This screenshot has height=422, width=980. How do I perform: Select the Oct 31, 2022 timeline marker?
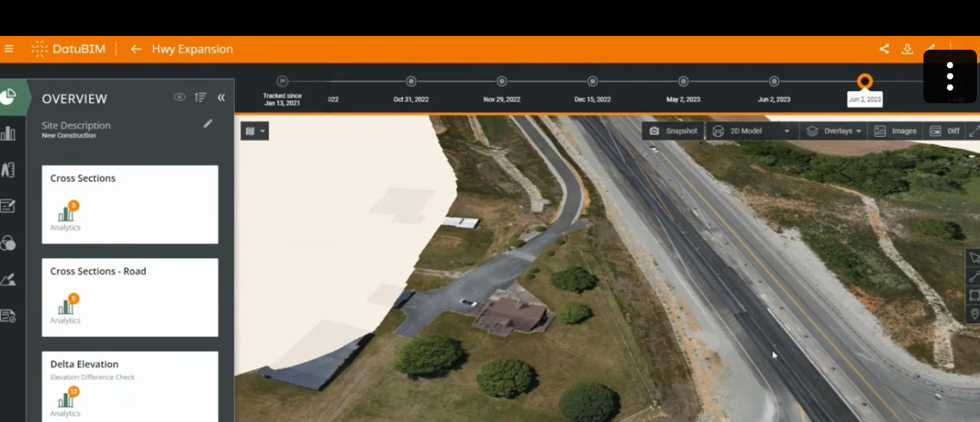[x=411, y=81]
